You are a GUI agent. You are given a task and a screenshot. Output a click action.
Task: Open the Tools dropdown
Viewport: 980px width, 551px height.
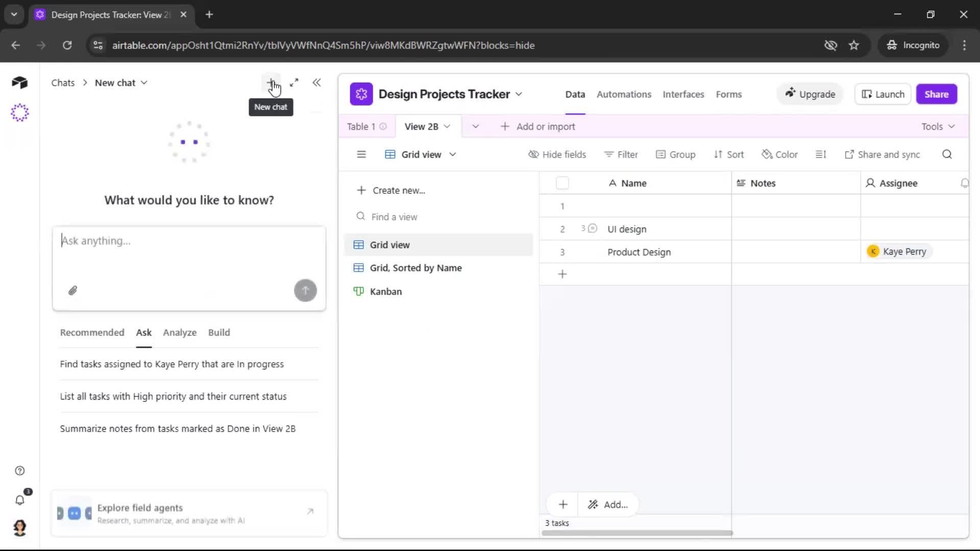pos(938,127)
